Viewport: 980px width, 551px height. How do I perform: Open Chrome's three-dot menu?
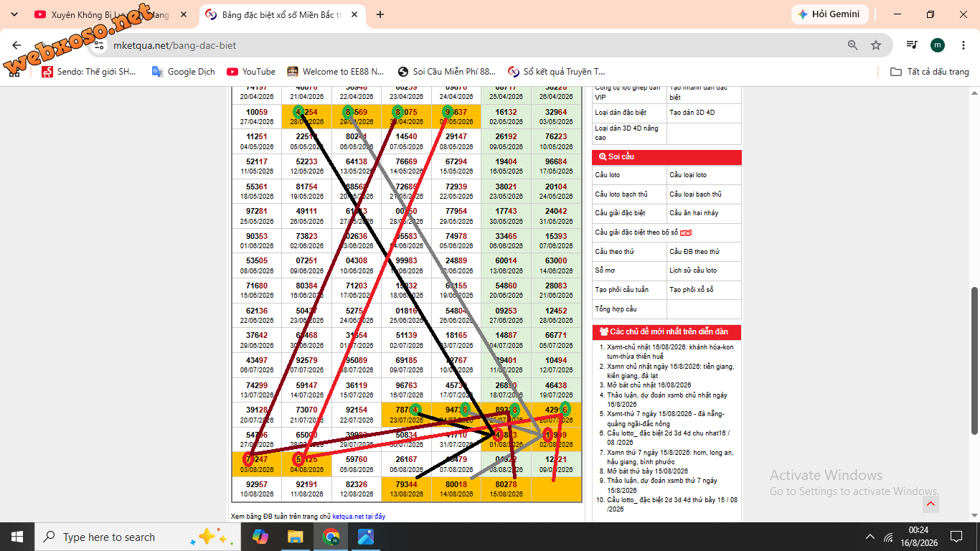tap(963, 45)
